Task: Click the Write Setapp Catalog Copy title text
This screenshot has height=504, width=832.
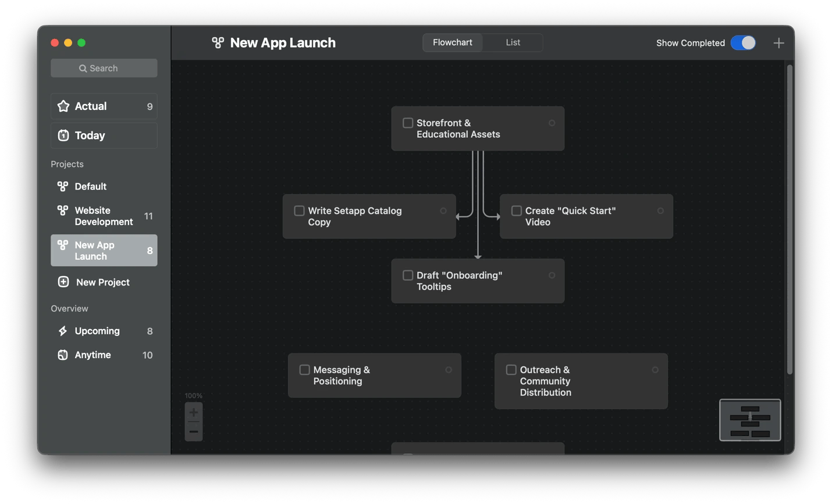Action: click(355, 216)
